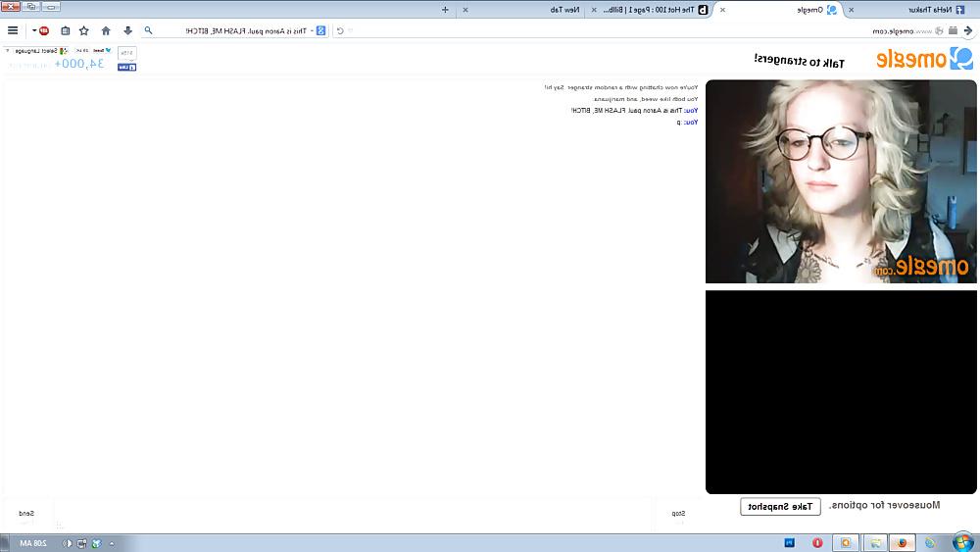980x552 pixels.
Task: Close the New Tab tab
Action: [465, 10]
